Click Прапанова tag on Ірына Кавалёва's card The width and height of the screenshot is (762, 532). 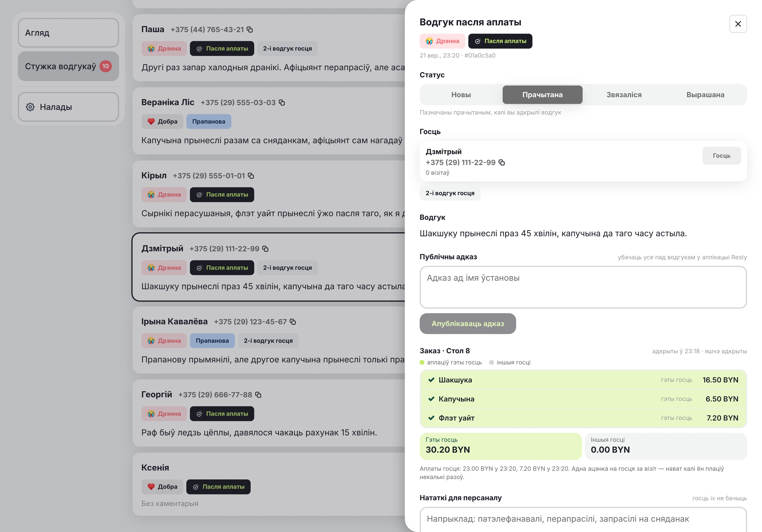212,341
